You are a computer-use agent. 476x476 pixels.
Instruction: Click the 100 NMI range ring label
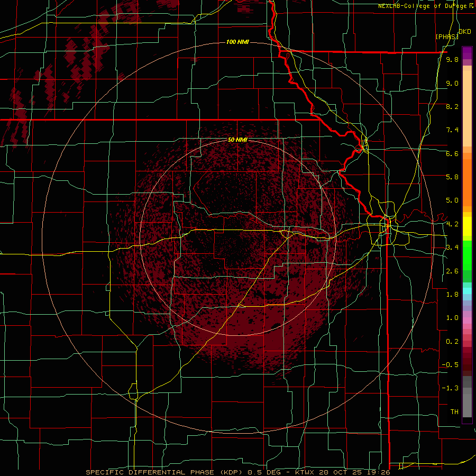pos(237,42)
